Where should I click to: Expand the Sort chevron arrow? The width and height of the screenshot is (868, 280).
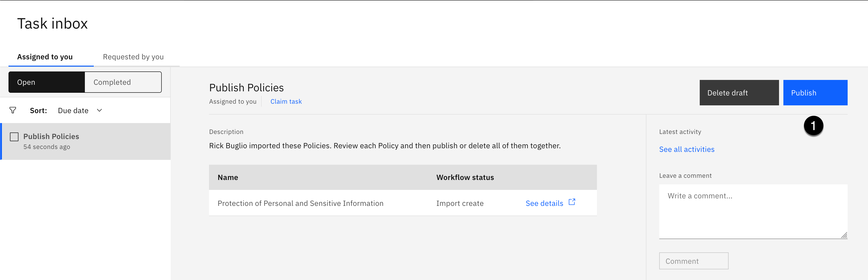99,110
